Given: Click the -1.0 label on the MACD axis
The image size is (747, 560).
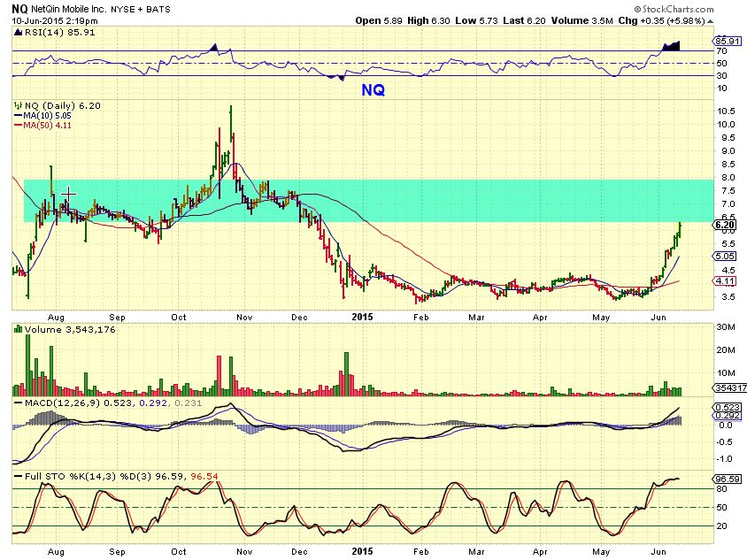Looking at the screenshot, I should click(x=725, y=459).
